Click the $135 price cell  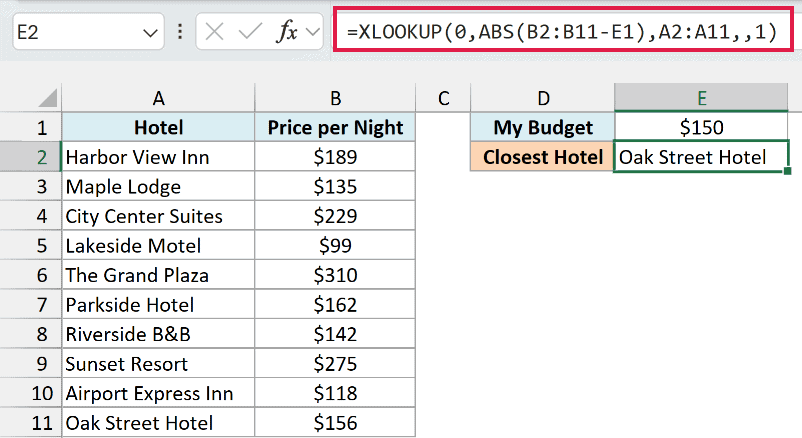coord(335,187)
